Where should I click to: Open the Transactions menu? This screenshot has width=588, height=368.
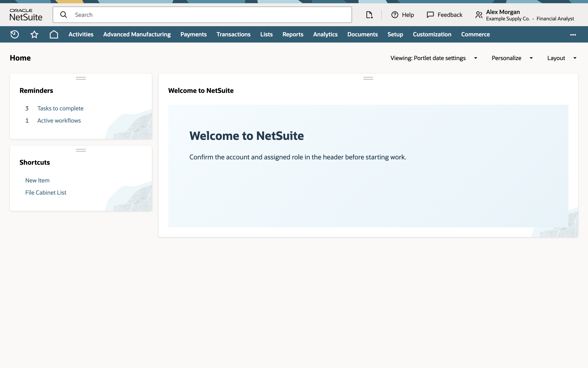[234, 34]
